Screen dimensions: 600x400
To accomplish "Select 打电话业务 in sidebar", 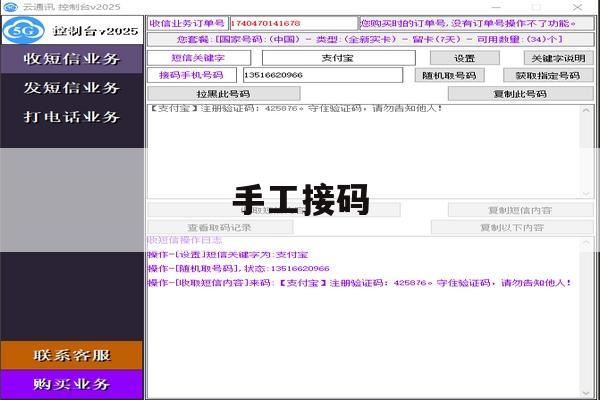I will coord(72,117).
